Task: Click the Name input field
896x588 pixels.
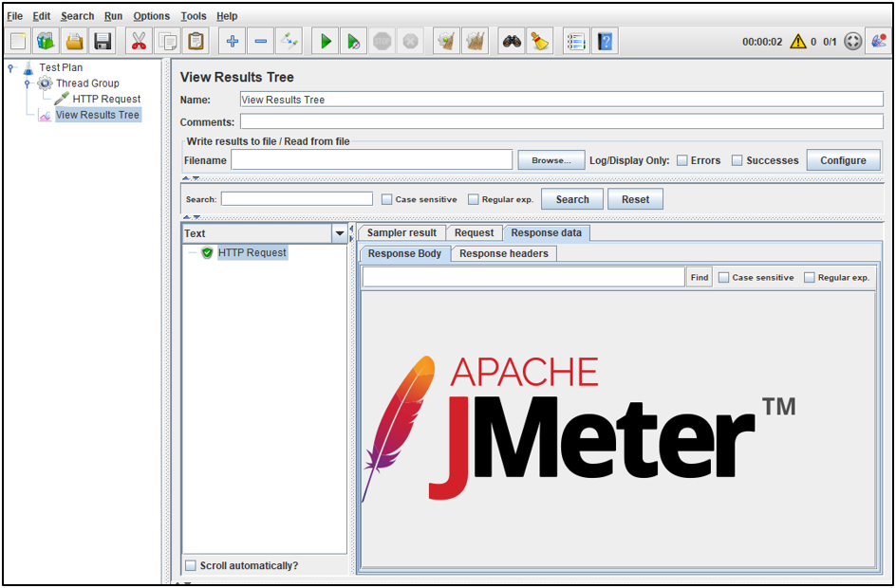Action: [562, 100]
